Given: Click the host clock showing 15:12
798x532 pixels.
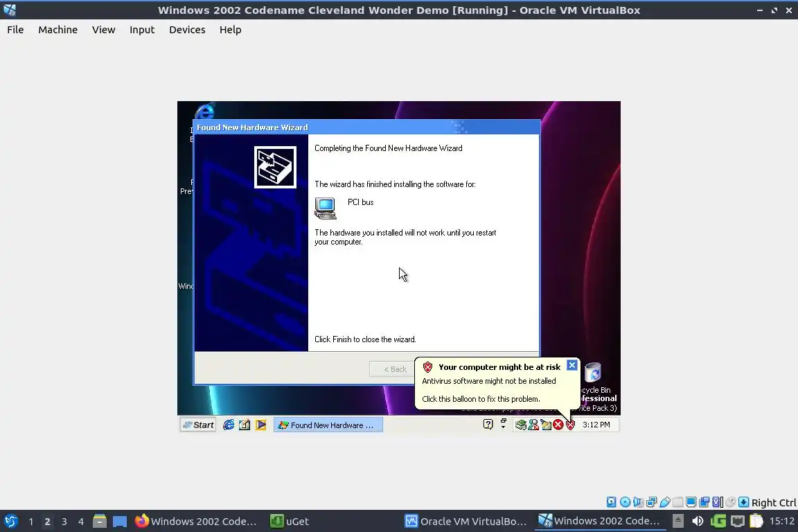Looking at the screenshot, I should coord(781,521).
